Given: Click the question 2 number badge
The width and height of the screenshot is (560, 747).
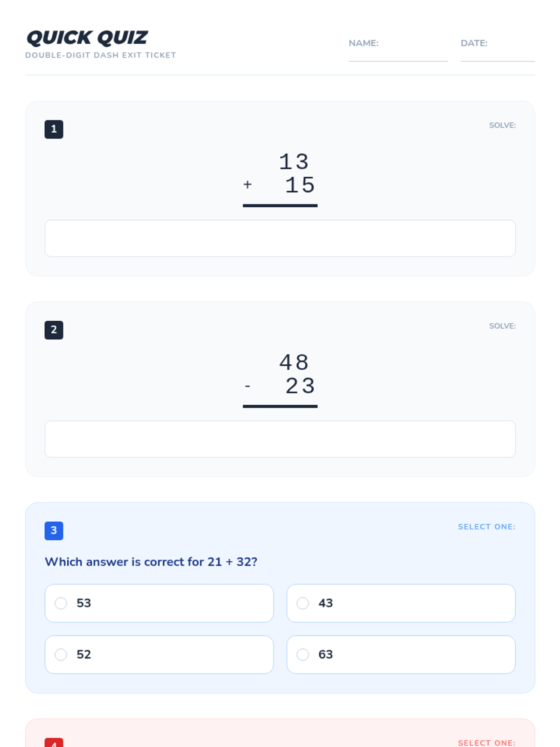Looking at the screenshot, I should click(x=54, y=330).
